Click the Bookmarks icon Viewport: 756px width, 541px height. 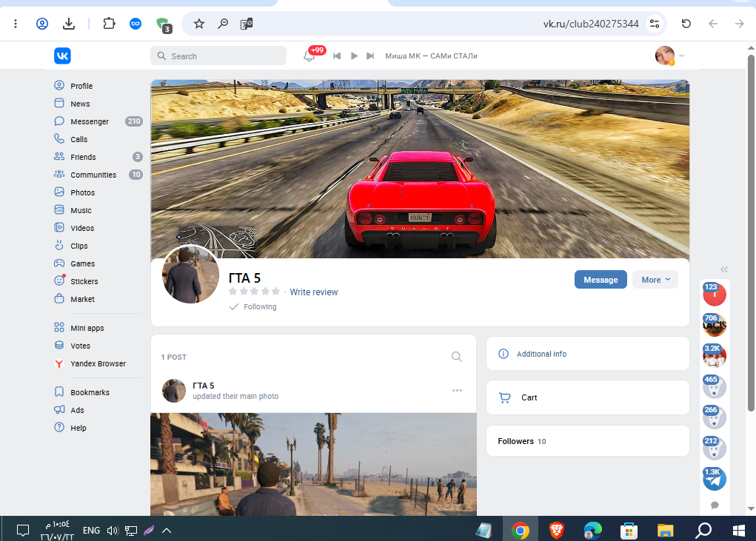tap(59, 392)
